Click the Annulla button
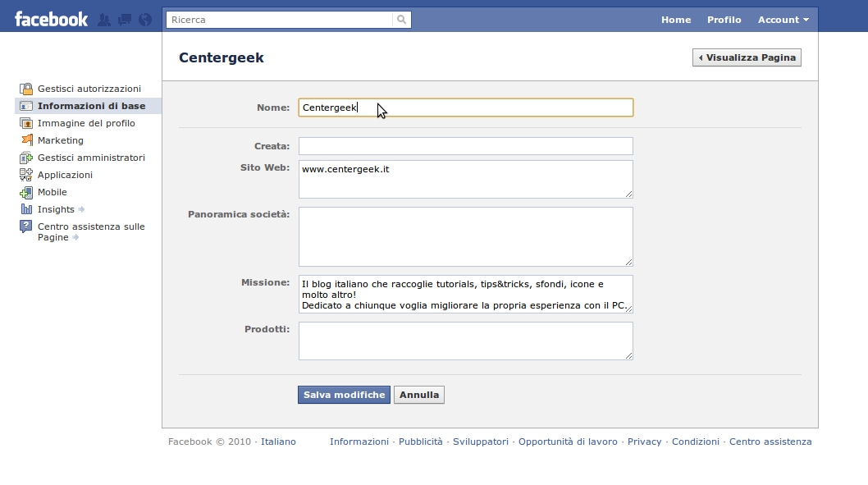The height and width of the screenshot is (485, 868). [419, 395]
